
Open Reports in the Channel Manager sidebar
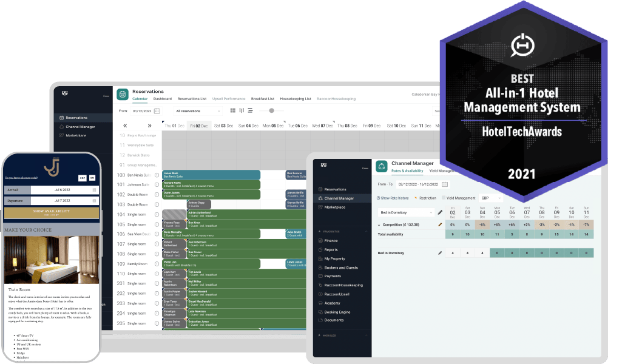pos(331,250)
